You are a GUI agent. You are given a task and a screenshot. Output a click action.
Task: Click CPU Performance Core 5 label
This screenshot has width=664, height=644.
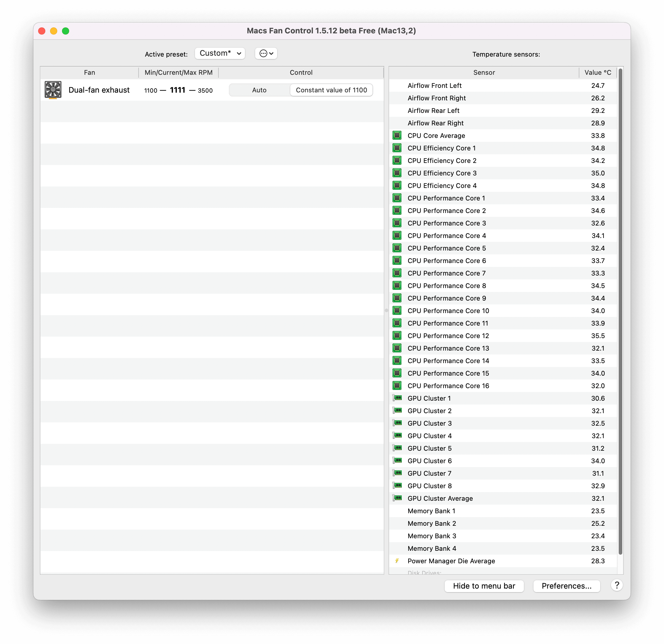tap(446, 248)
